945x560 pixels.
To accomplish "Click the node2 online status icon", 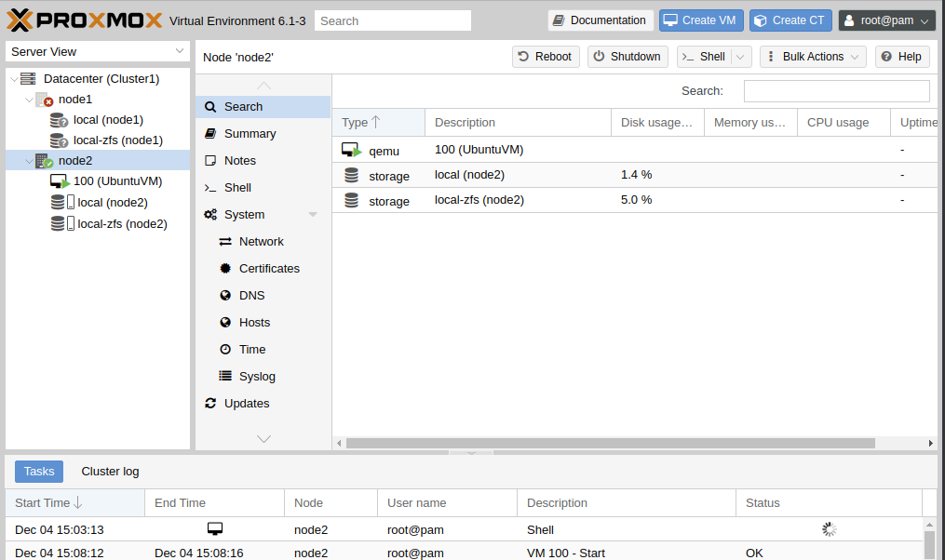I will pyautogui.click(x=45, y=161).
